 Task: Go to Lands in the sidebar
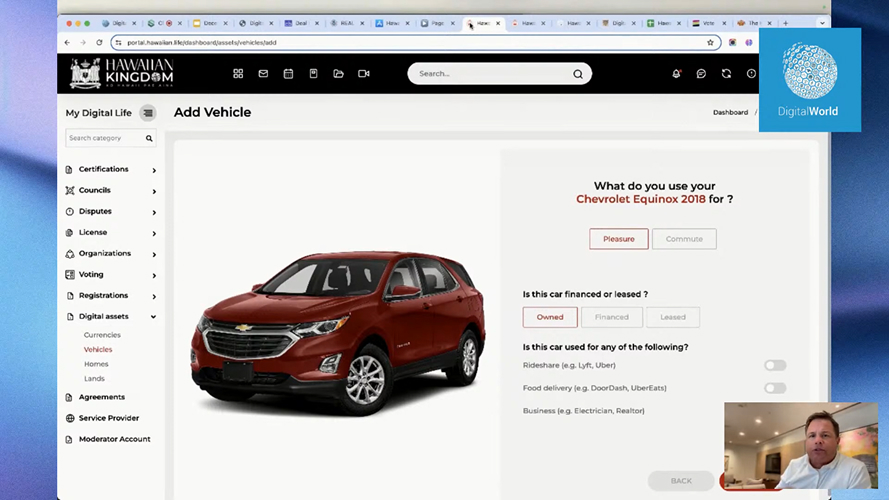94,379
